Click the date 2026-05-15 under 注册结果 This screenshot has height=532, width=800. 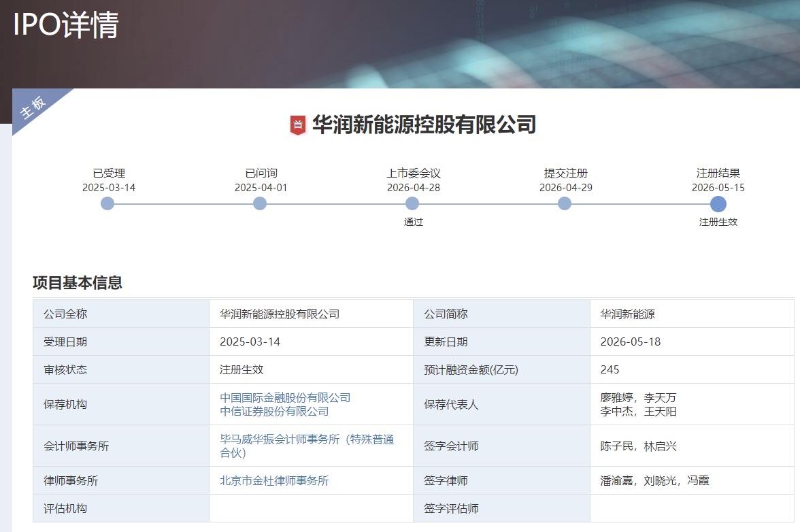click(718, 188)
